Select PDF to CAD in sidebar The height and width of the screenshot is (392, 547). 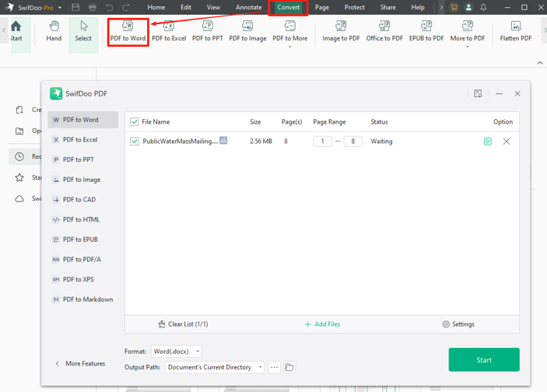(x=83, y=199)
